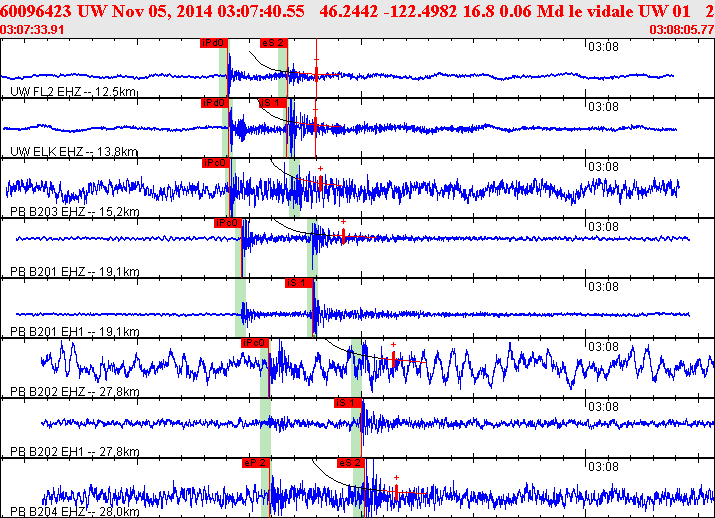The height and width of the screenshot is (518, 715).
Task: Click the 03:08 time tick on top trace
Action: [602, 46]
